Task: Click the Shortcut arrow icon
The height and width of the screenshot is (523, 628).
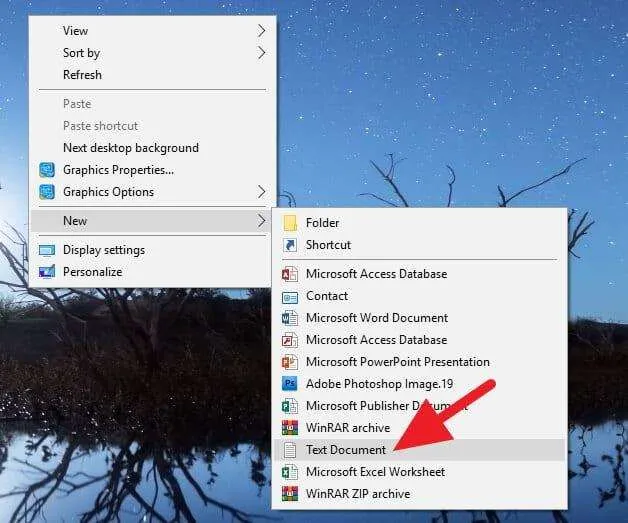Action: 290,245
